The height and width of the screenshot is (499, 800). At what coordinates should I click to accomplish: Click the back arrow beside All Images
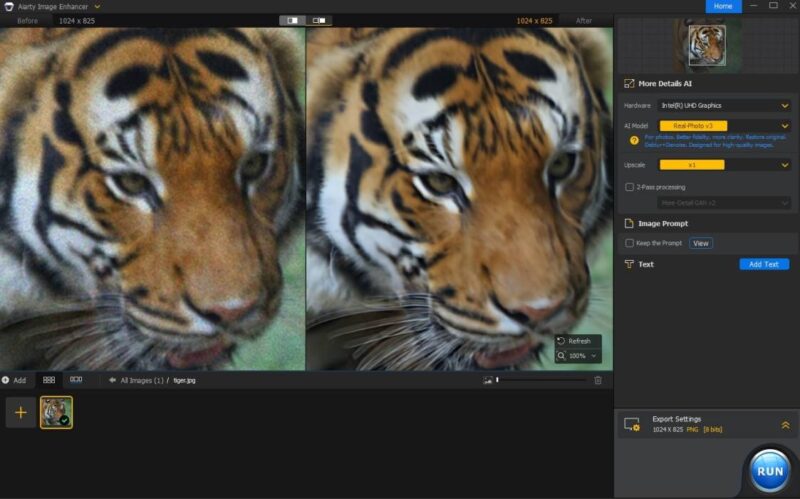pos(112,380)
